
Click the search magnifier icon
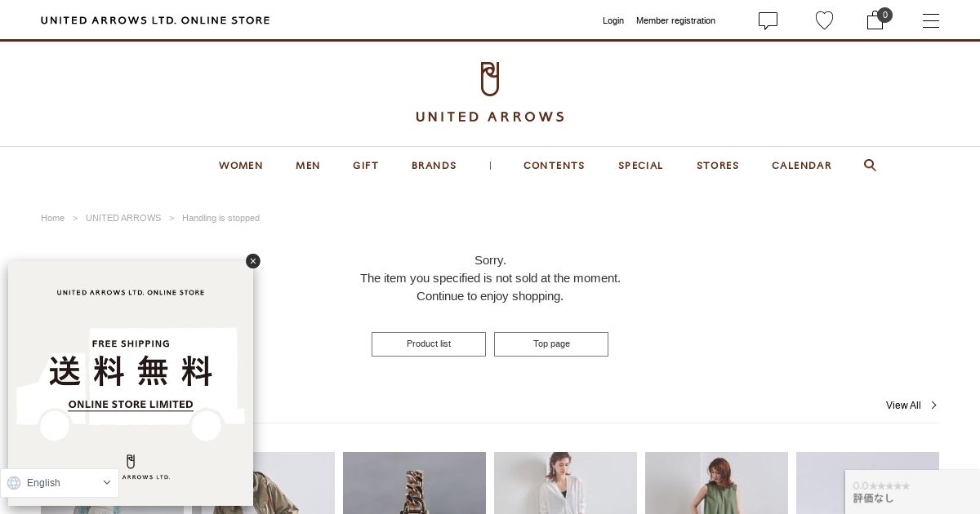(x=870, y=165)
